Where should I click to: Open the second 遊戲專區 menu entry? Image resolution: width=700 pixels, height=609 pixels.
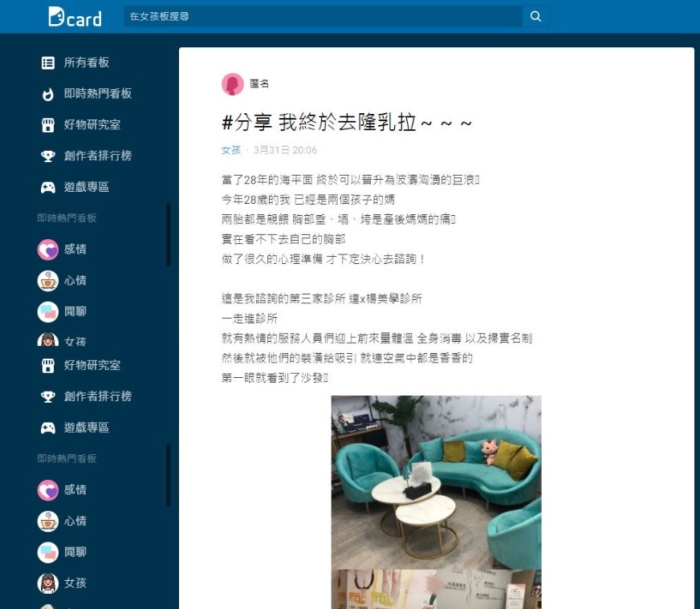tap(75, 428)
